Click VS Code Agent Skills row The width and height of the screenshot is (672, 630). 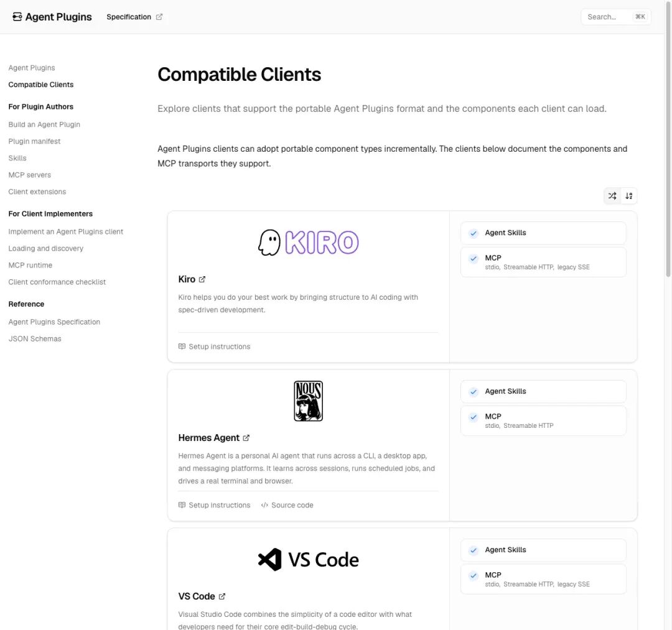[x=543, y=550]
